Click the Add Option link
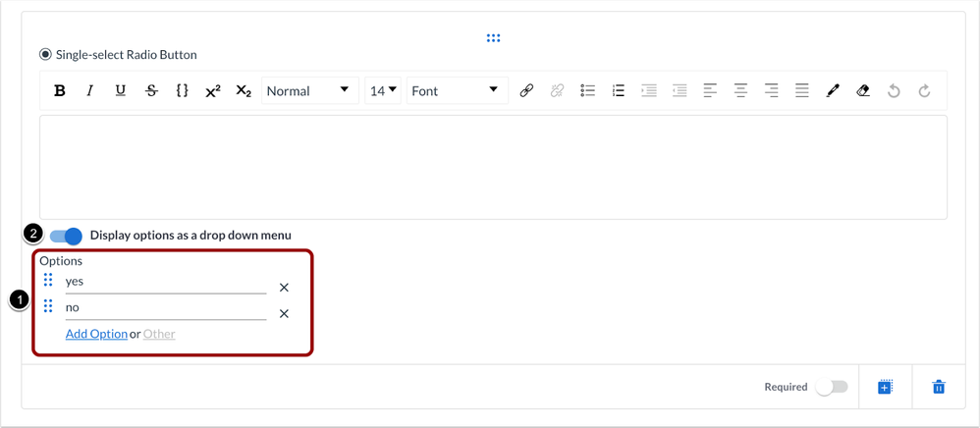The image size is (980, 428). (96, 334)
